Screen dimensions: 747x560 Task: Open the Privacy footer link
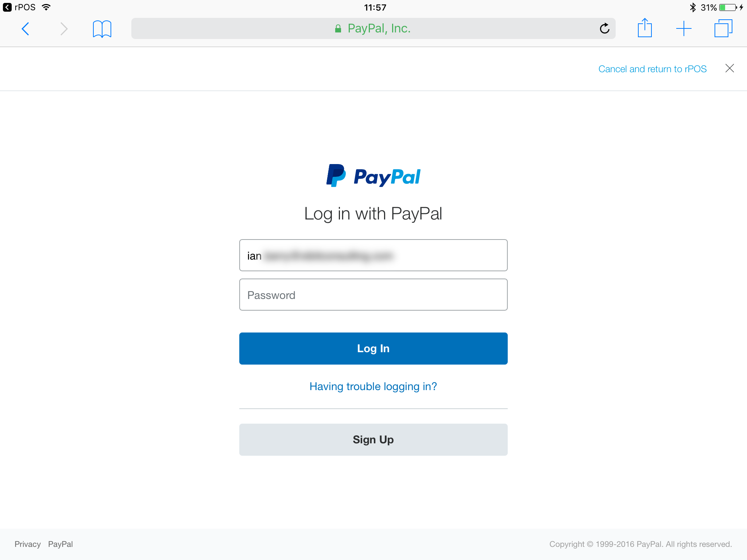click(x=28, y=544)
